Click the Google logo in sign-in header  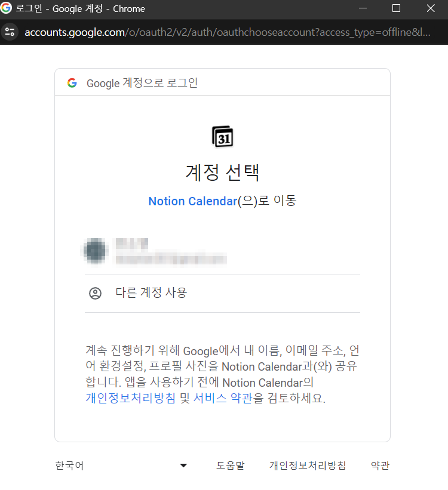pyautogui.click(x=72, y=83)
